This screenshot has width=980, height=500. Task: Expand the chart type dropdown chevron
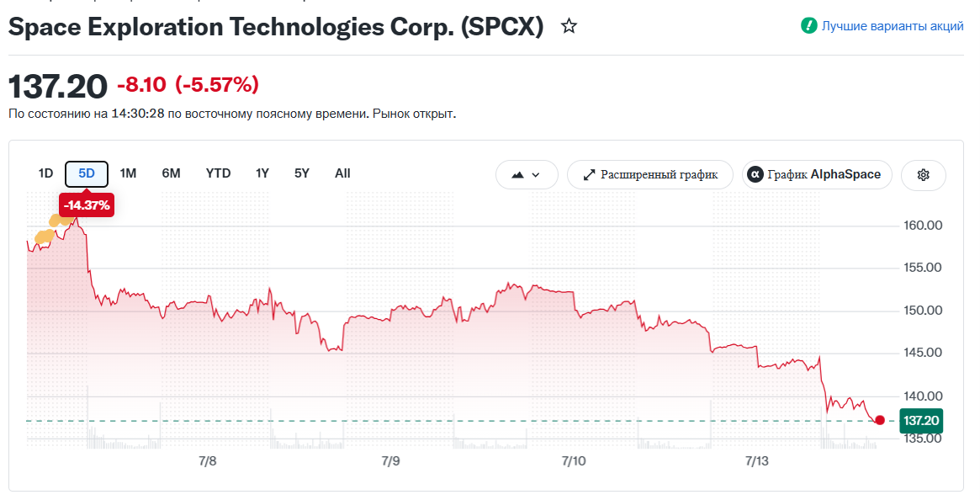(x=536, y=175)
